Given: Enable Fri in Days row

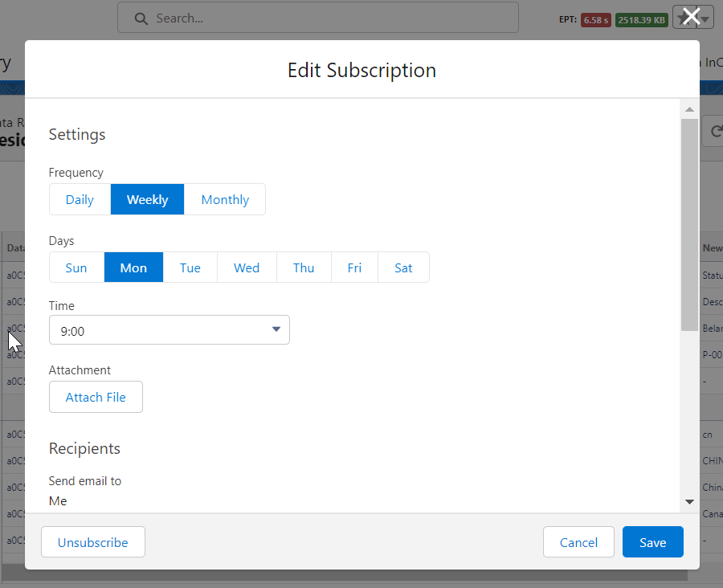Looking at the screenshot, I should pos(354,267).
